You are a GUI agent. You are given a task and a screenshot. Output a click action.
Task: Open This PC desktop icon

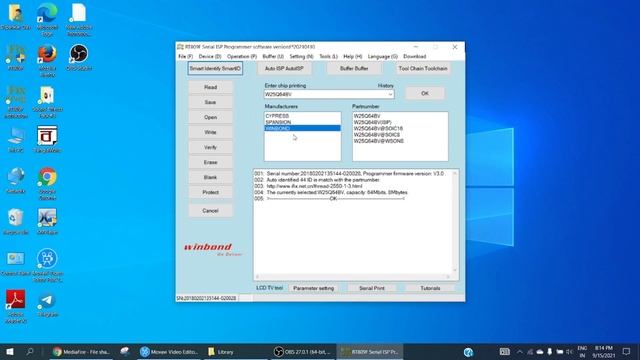(x=16, y=140)
